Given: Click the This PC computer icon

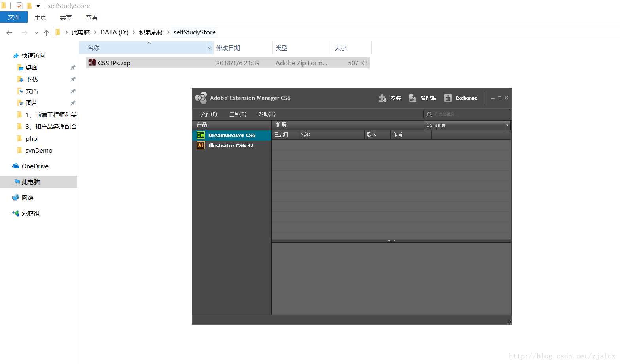Looking at the screenshot, I should click(x=17, y=182).
